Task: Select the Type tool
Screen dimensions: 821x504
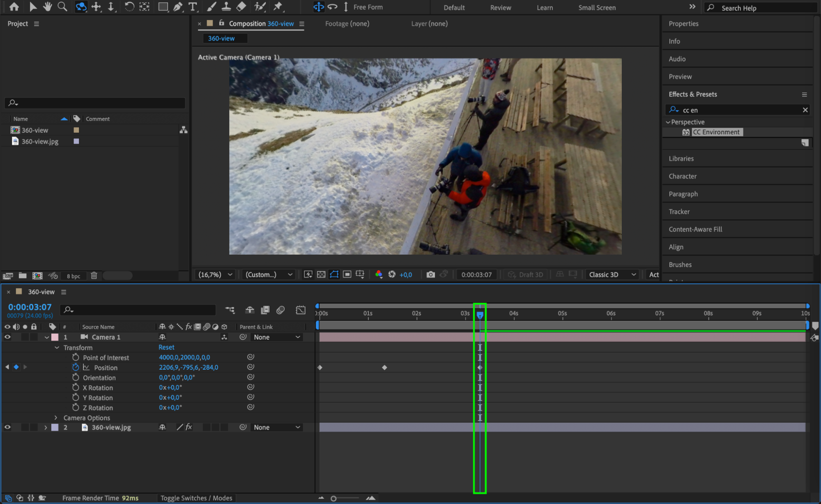Action: 192,7
